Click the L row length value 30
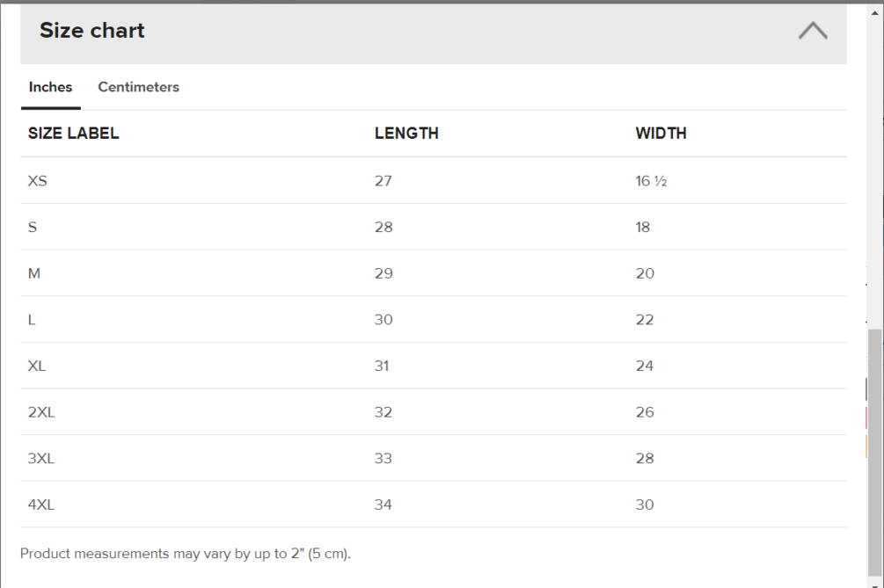Screen dimensions: 884x588 point(384,320)
